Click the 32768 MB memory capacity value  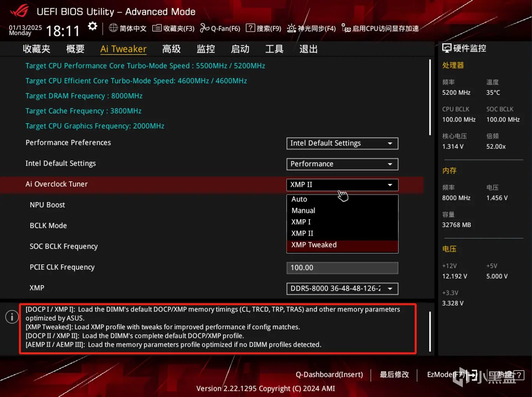click(x=456, y=225)
